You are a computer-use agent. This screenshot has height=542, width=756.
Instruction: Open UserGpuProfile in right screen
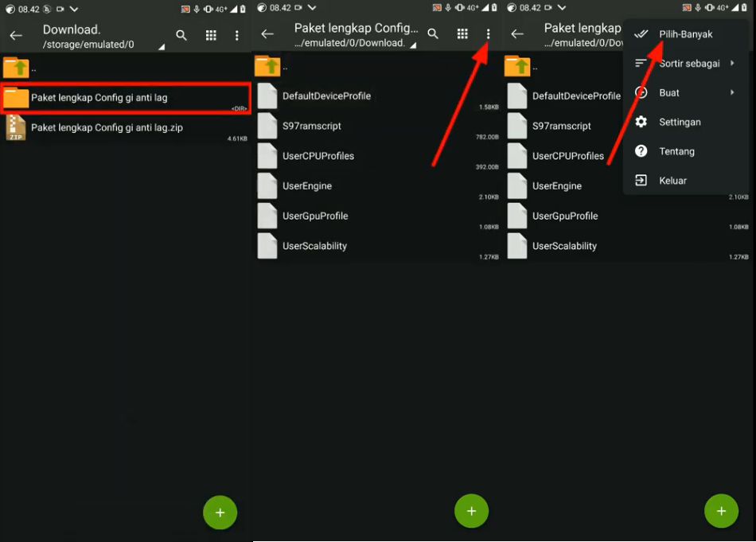click(x=628, y=216)
